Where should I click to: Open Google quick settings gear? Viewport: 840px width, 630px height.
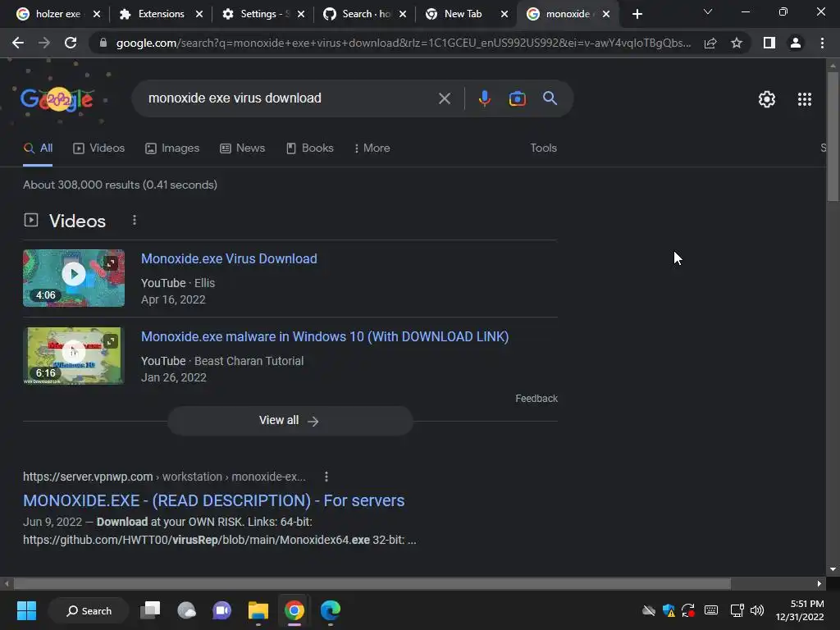tap(767, 99)
